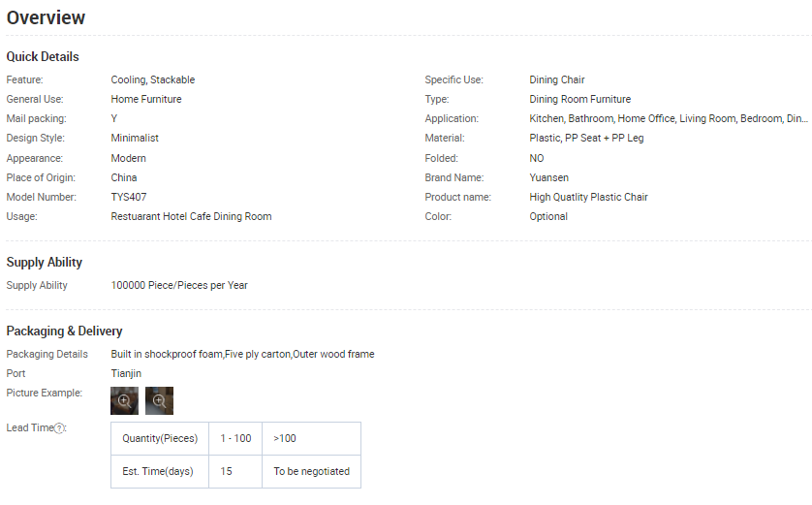Click the 'To be negotiated' table cell
The width and height of the screenshot is (812, 505).
(x=311, y=471)
